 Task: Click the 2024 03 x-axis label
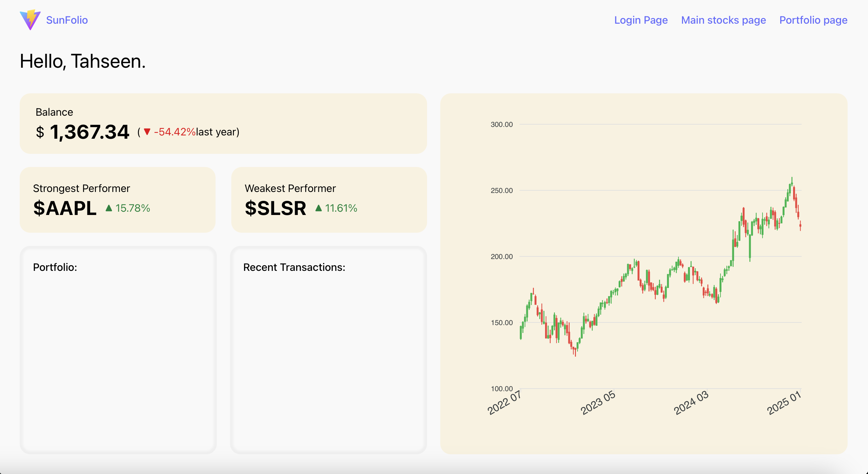click(691, 403)
